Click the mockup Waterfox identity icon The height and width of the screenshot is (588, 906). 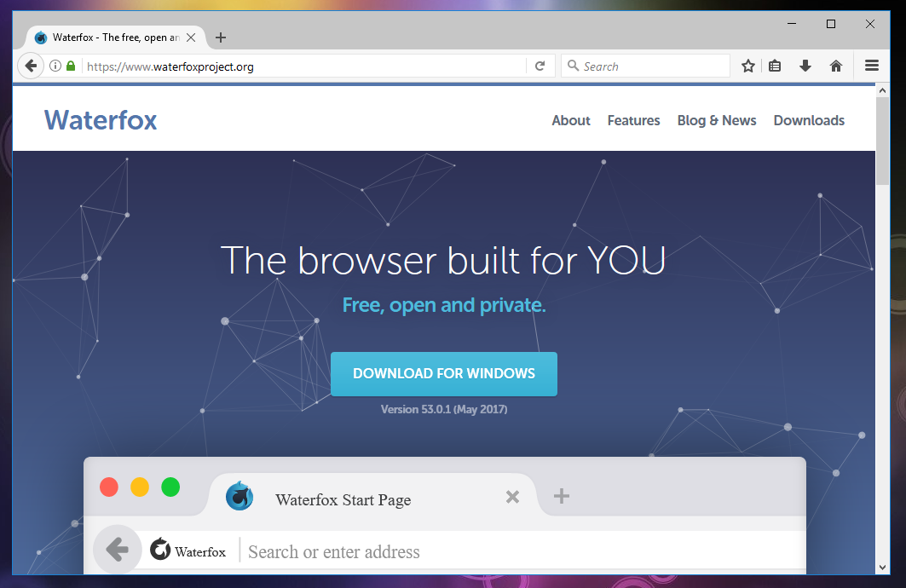pyautogui.click(x=160, y=550)
